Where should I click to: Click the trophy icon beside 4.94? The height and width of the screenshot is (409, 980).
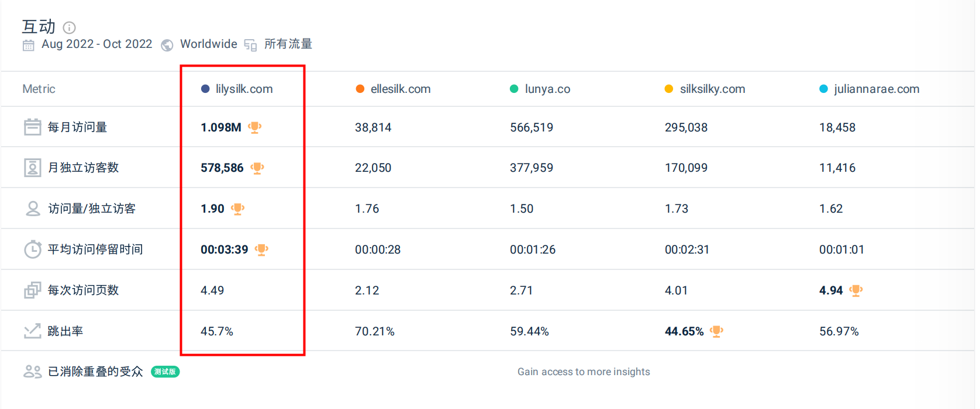pyautogui.click(x=856, y=291)
